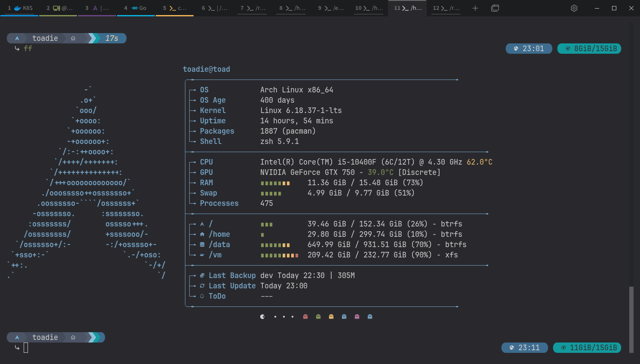Click the red ghost icon
This screenshot has width=640, height=364.
(x=305, y=317)
